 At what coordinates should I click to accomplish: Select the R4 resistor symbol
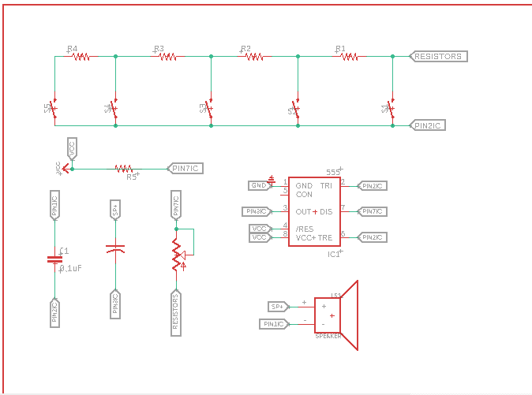[80, 57]
